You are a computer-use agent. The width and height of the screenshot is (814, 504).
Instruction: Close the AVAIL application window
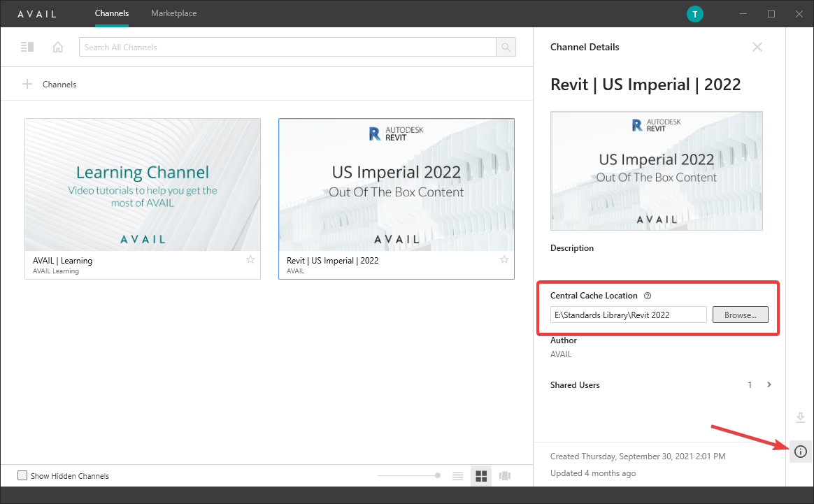[x=799, y=14]
